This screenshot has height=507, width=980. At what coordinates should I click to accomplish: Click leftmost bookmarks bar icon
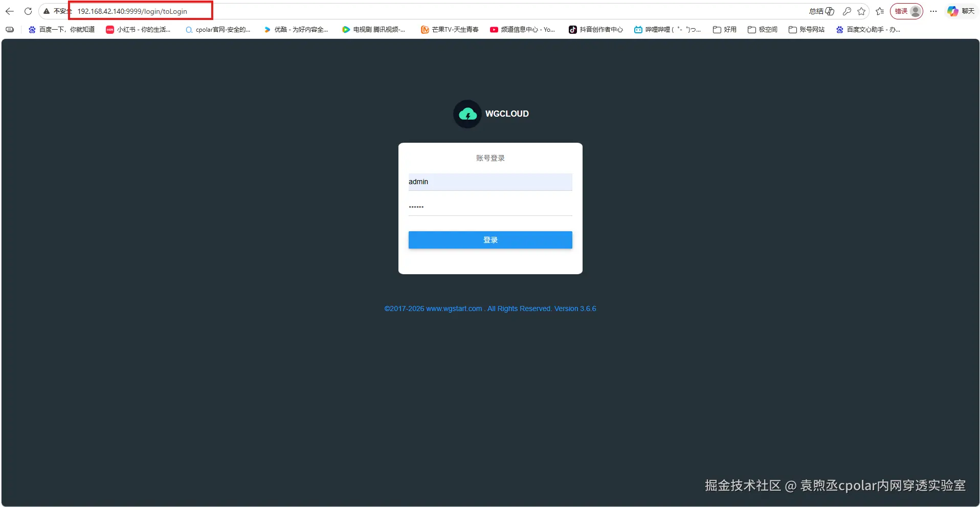(x=10, y=30)
